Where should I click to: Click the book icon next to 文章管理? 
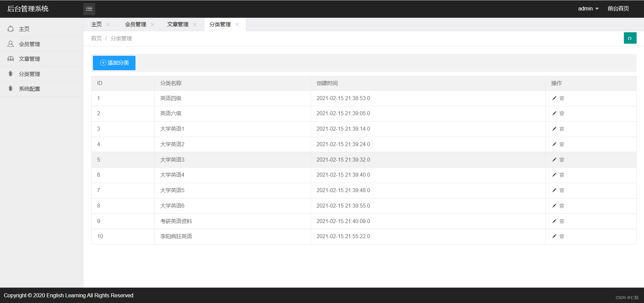pyautogui.click(x=10, y=59)
